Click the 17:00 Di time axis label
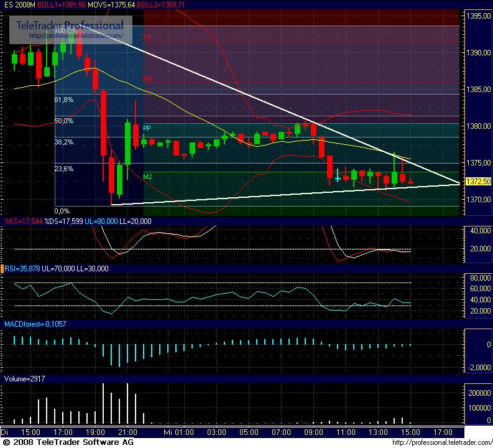The image size is (493, 448). pos(63,432)
